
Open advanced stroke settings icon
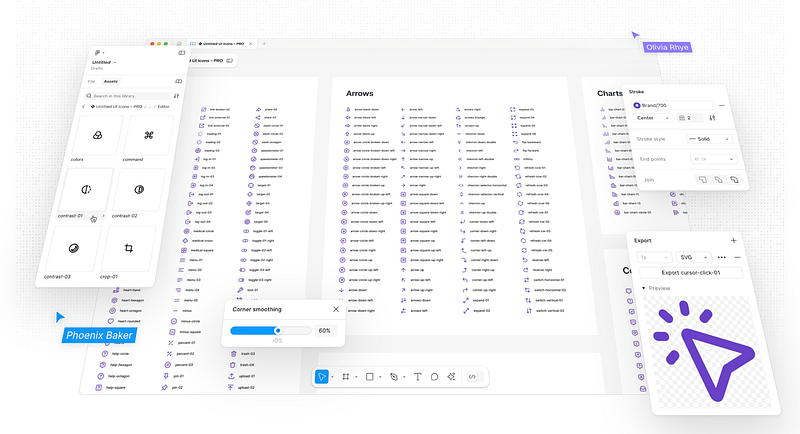point(712,118)
